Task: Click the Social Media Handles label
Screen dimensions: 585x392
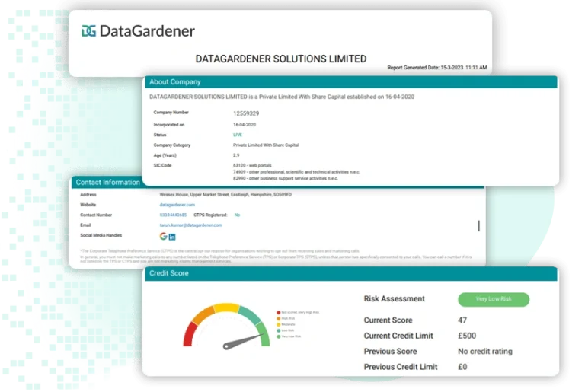Action: (x=101, y=235)
